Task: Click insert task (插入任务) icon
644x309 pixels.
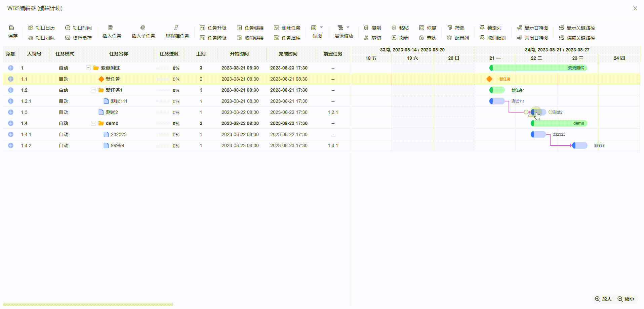Action: 111,28
